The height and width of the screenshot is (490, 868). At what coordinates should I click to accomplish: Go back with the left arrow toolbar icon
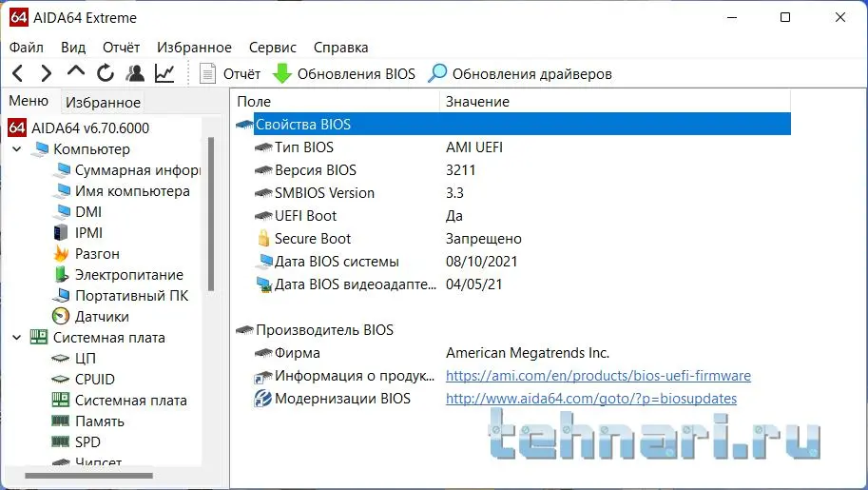(18, 73)
